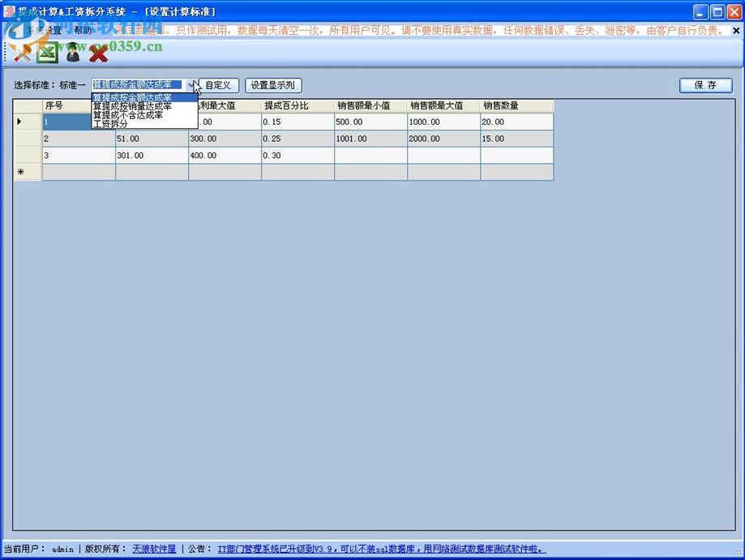Click the 序号 cell containing 1
745x560 pixels.
66,122
